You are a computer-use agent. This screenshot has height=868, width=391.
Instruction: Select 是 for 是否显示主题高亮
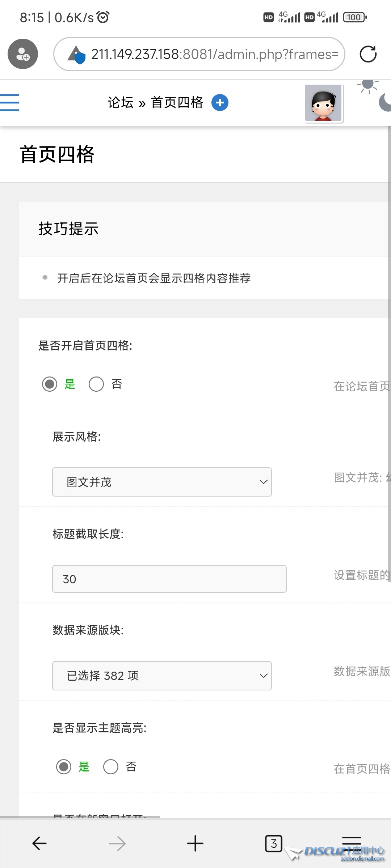pyautogui.click(x=64, y=767)
